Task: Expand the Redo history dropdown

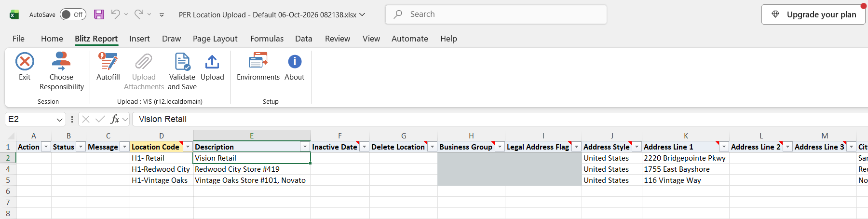Action: point(149,14)
